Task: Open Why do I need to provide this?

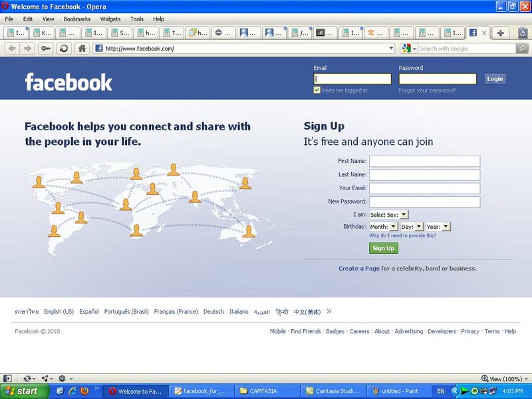Action: pos(403,235)
